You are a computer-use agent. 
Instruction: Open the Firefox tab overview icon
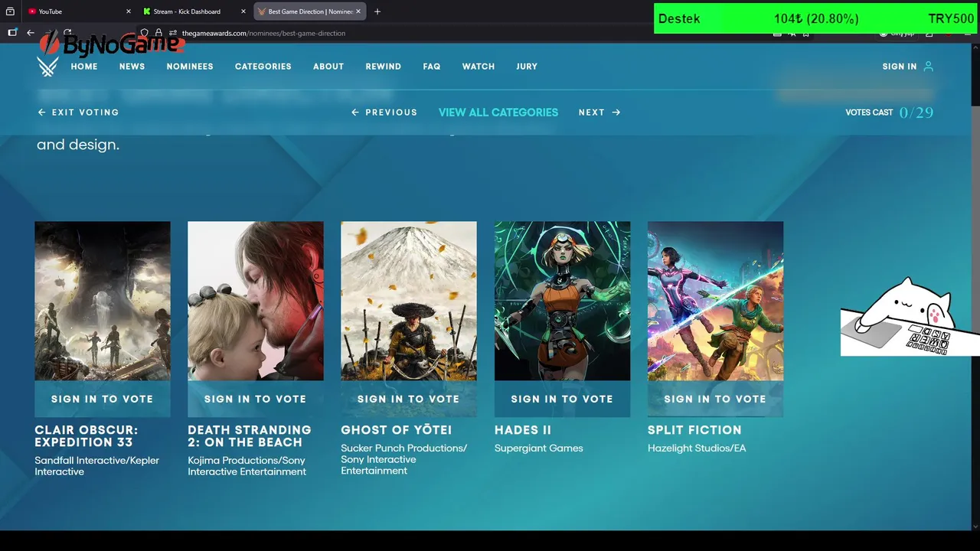point(10,11)
